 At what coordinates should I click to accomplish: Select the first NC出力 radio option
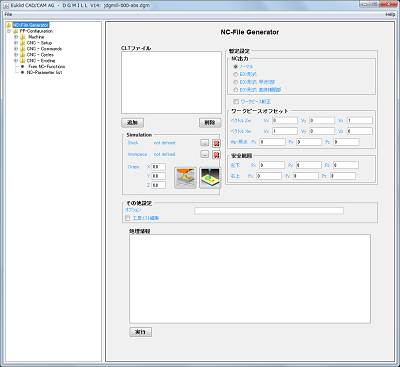pos(236,66)
